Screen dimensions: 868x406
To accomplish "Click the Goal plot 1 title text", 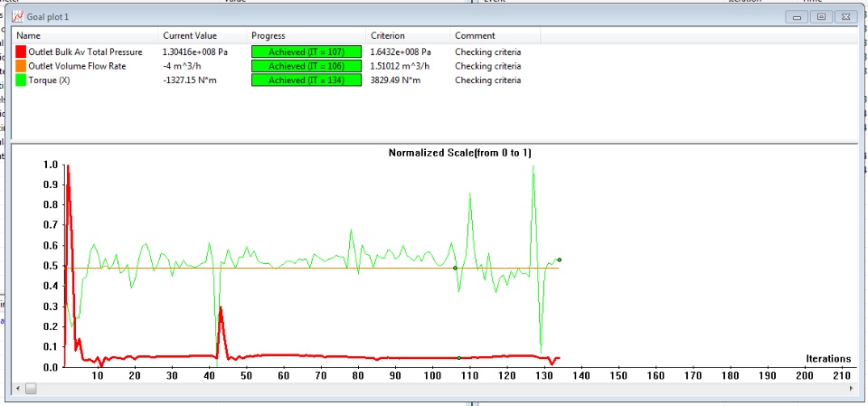I will point(48,16).
